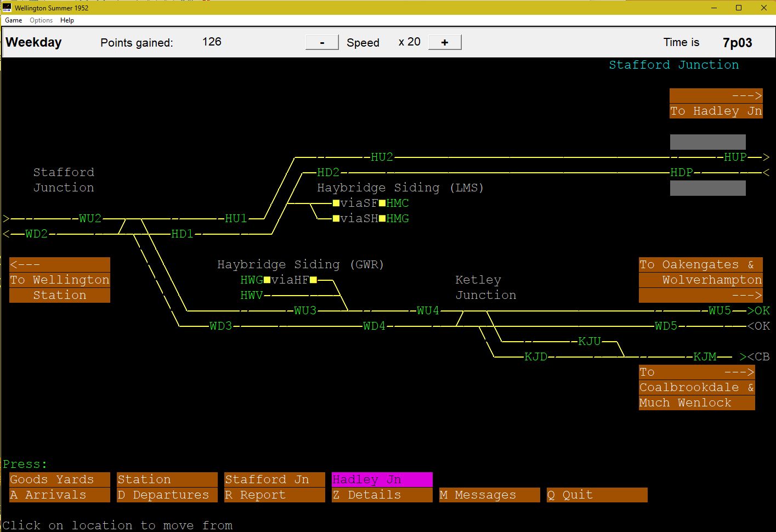The width and height of the screenshot is (776, 532).
Task: Select the magenta Hadley Jn button
Action: coord(382,479)
